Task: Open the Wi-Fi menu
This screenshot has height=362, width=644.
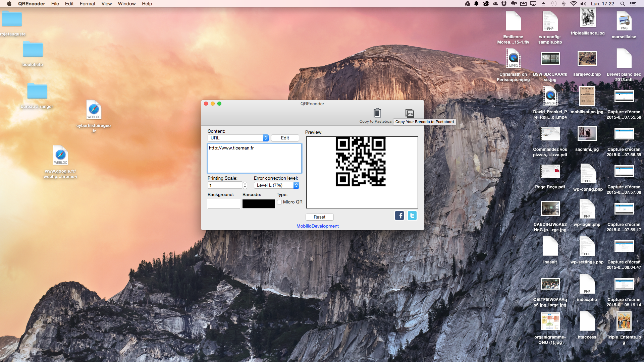Action: (574, 4)
